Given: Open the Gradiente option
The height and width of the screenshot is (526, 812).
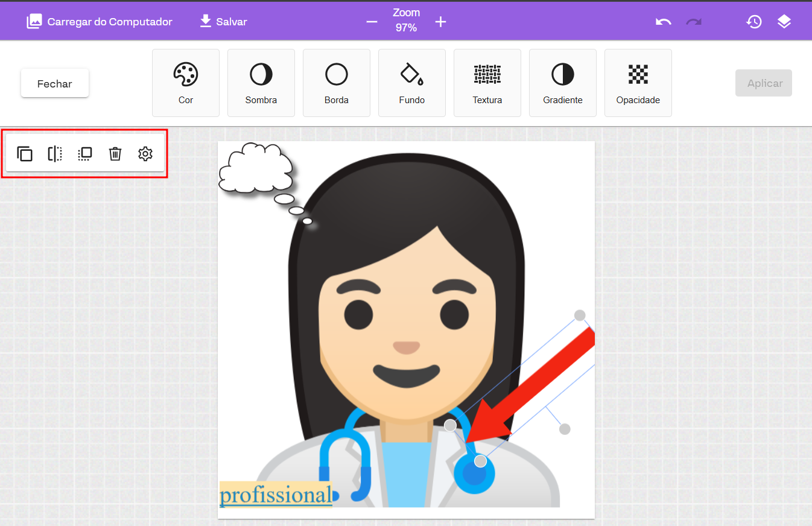Looking at the screenshot, I should click(x=563, y=83).
